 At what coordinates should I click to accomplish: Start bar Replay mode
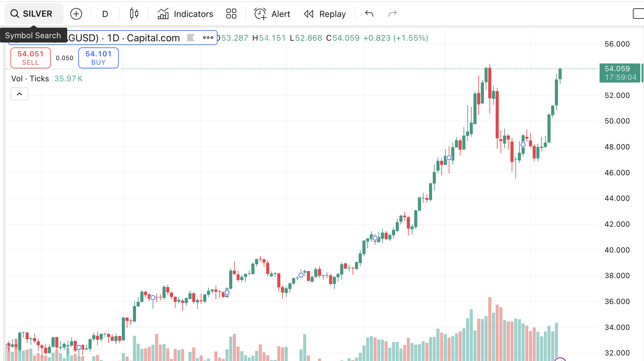(x=325, y=14)
